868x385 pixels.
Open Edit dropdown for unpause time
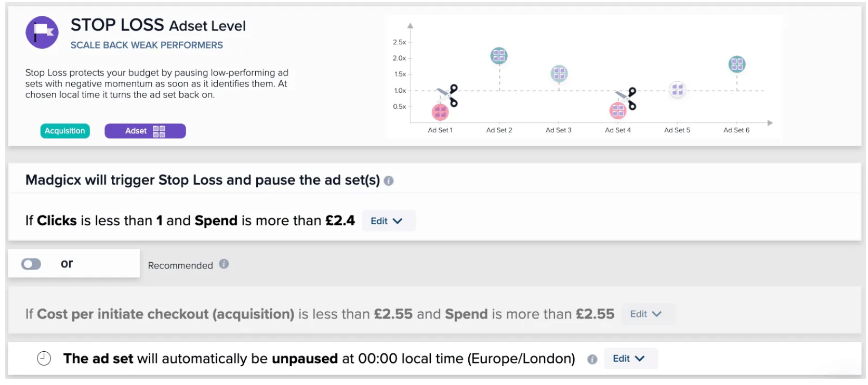click(629, 359)
